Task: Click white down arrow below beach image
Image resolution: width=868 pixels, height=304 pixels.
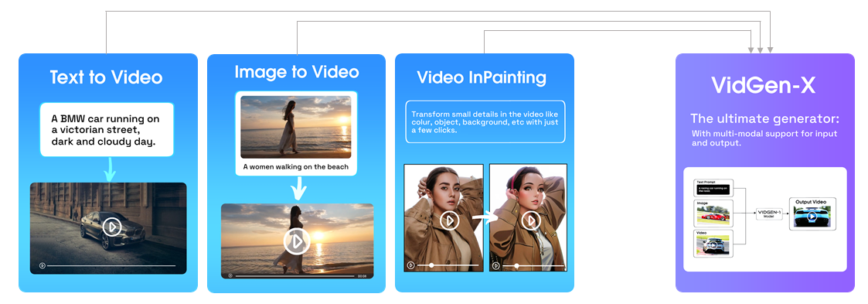Action: (x=299, y=189)
